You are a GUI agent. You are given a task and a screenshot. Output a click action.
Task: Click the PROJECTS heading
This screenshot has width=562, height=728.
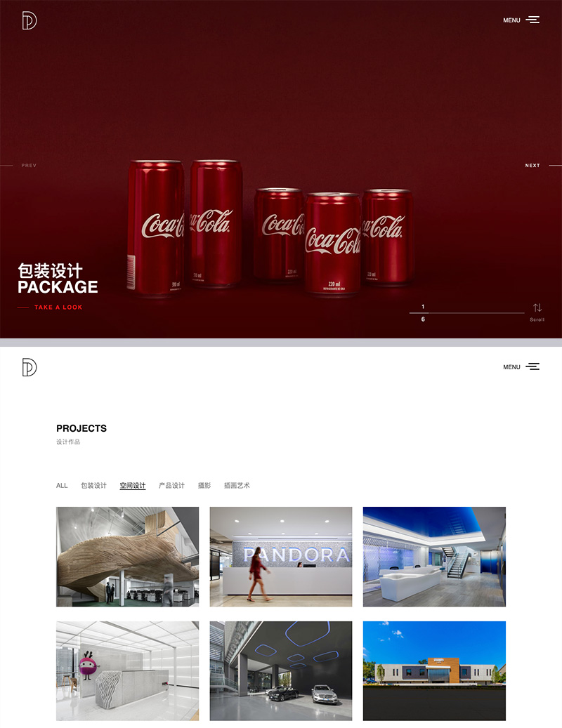click(x=81, y=428)
